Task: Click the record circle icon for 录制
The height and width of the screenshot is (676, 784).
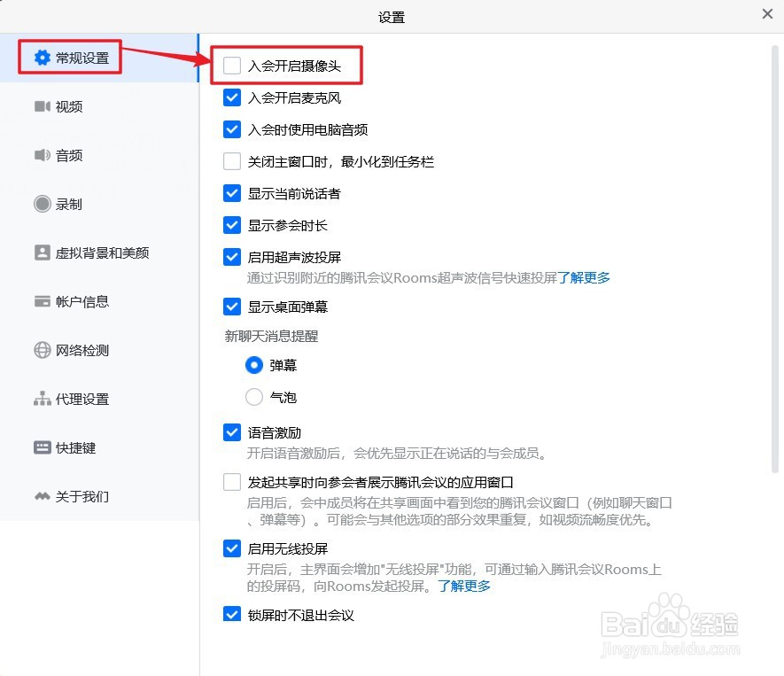Action: 43,204
